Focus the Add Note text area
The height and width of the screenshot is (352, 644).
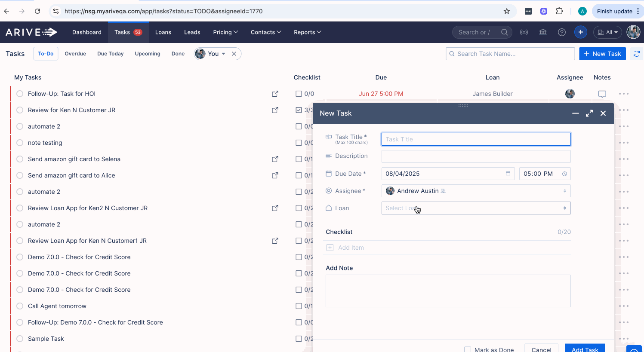[448, 291]
